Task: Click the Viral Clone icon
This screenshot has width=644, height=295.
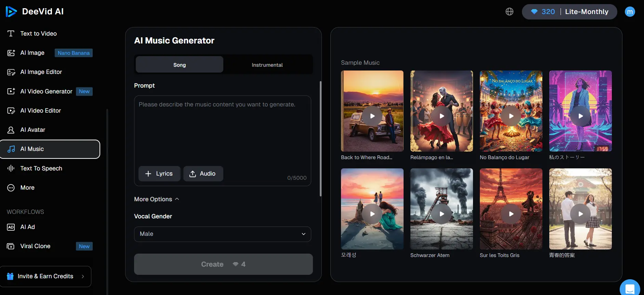Action: point(11,246)
